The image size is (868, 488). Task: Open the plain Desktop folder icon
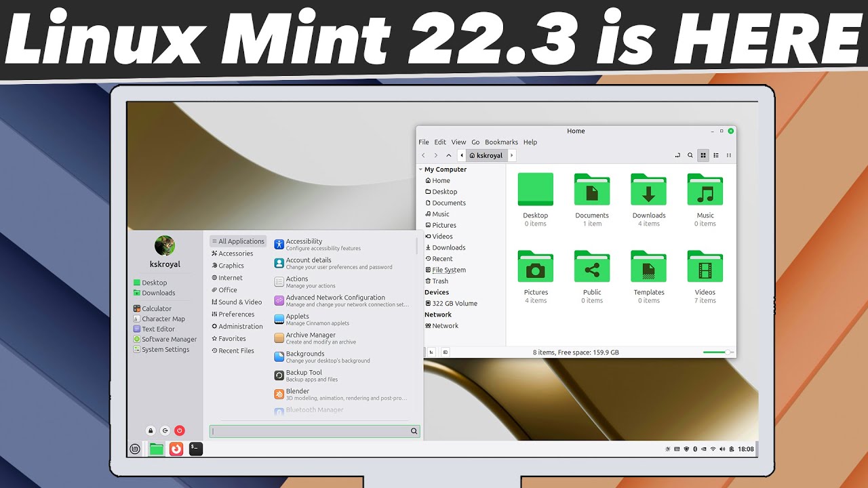point(536,189)
